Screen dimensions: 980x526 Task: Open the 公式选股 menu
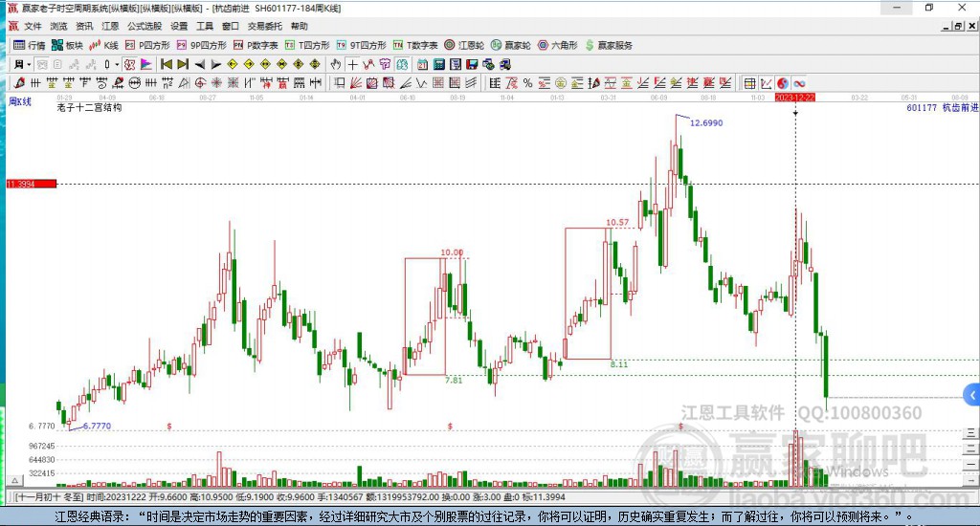click(145, 26)
